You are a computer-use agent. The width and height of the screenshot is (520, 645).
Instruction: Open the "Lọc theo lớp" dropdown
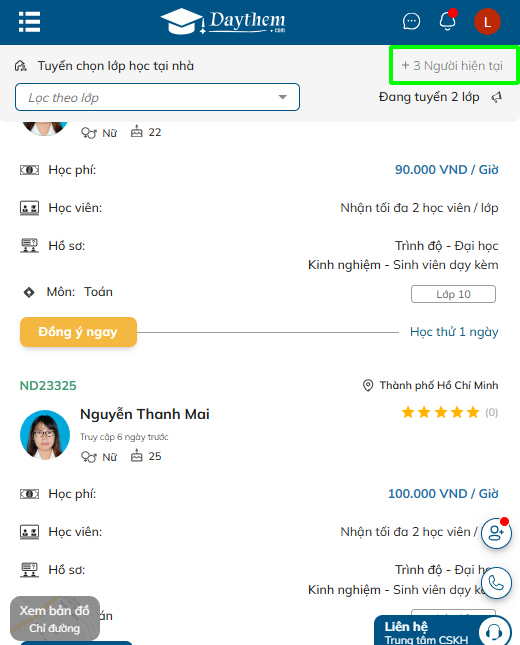(157, 97)
